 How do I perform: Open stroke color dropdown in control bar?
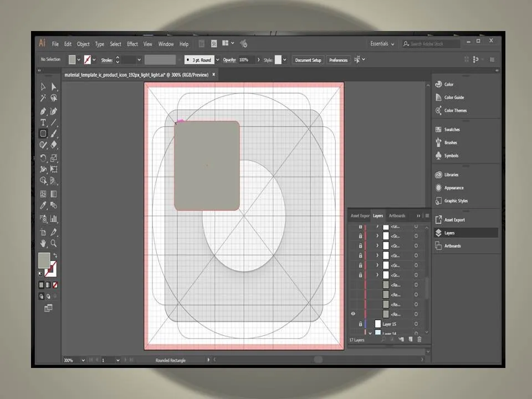94,60
